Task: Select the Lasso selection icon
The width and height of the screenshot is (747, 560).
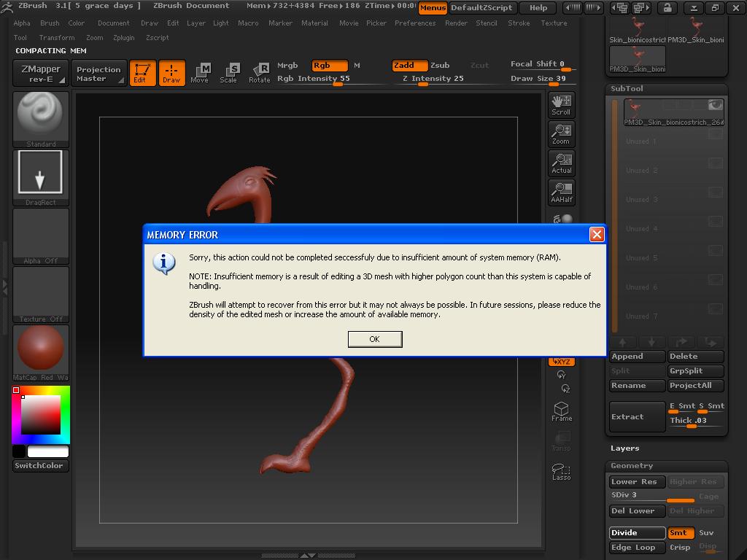Action: tap(561, 472)
